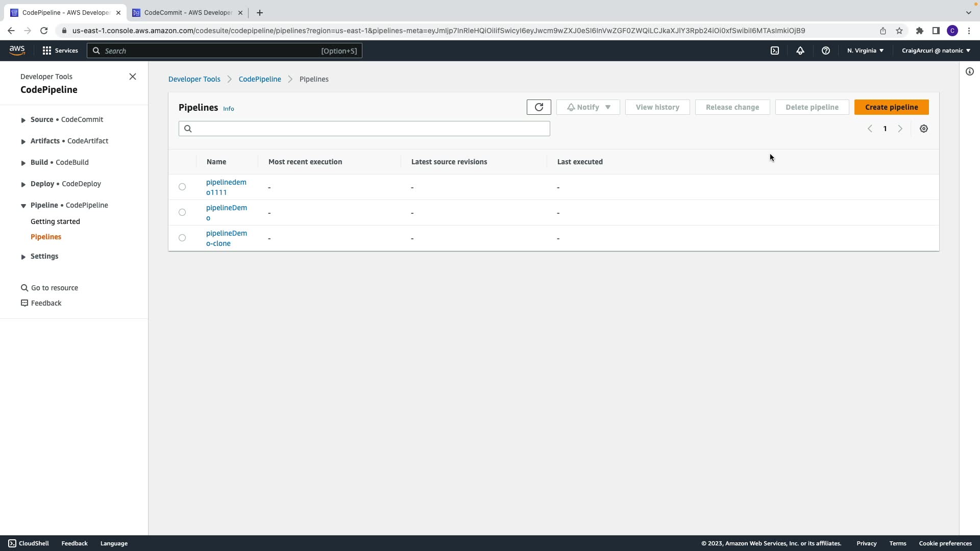Screen dimensions: 980x551
Task: Go to next page arrow in pagination
Action: click(x=900, y=129)
